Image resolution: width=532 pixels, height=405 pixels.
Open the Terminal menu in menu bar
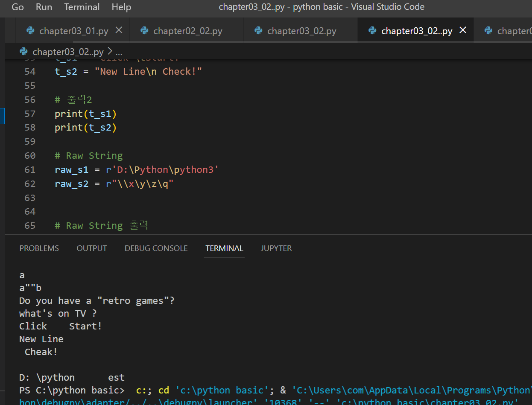point(82,7)
